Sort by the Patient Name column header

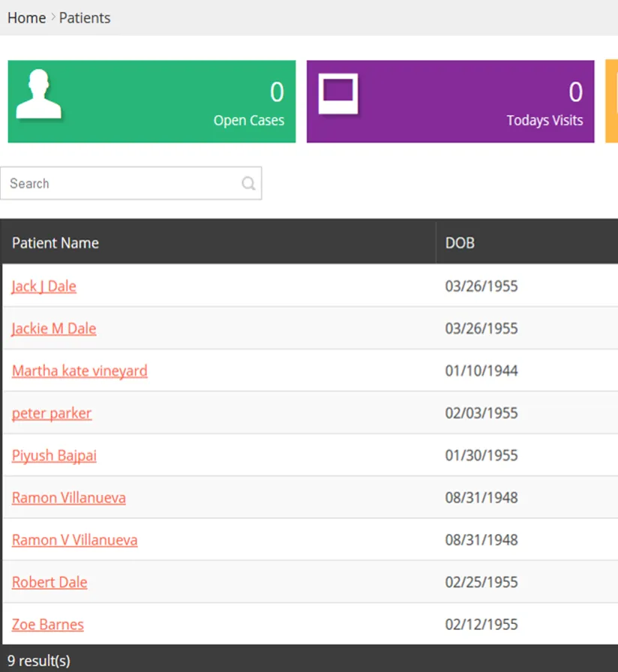[x=55, y=242]
